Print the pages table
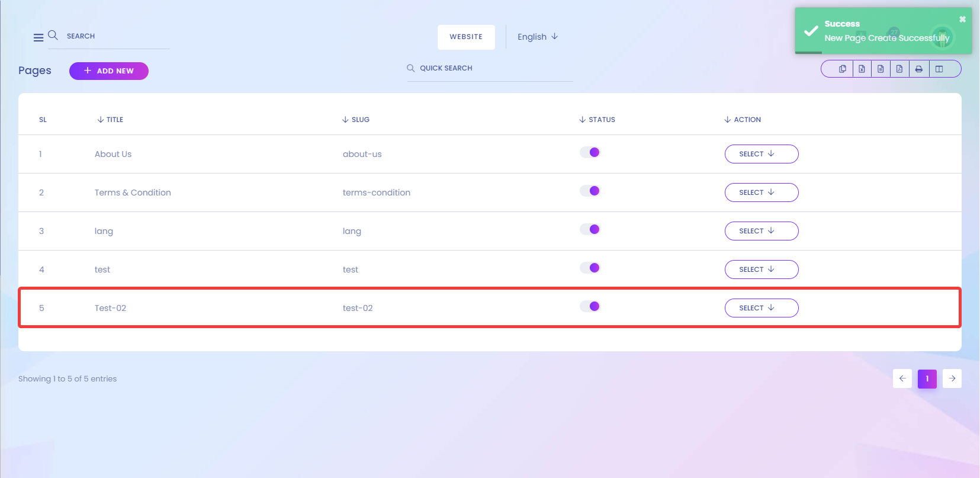The height and width of the screenshot is (478, 980). coord(918,69)
